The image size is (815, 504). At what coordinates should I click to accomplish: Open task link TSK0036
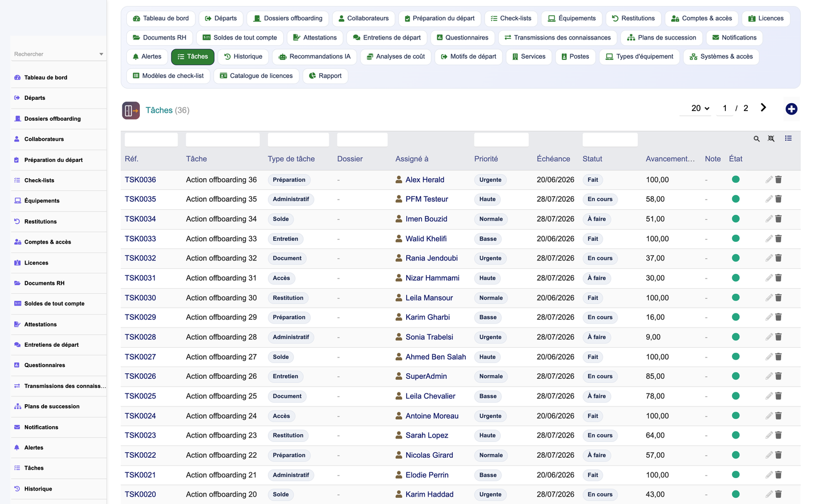pos(140,180)
